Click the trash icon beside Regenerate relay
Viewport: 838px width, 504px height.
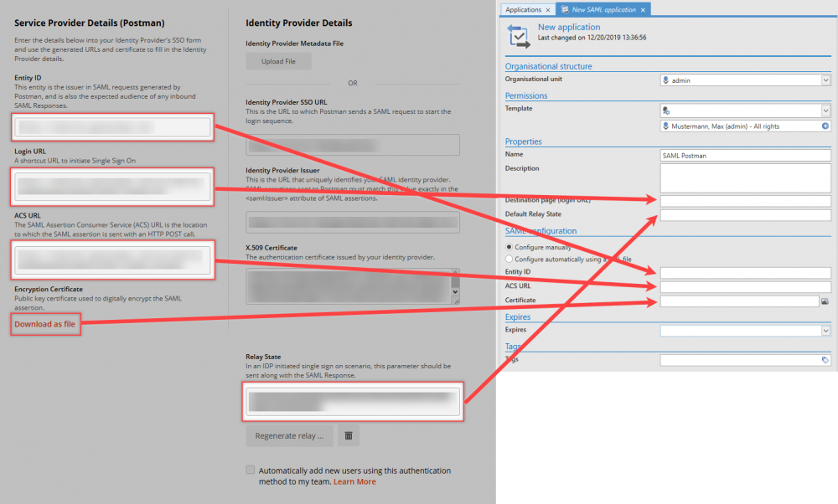point(349,435)
